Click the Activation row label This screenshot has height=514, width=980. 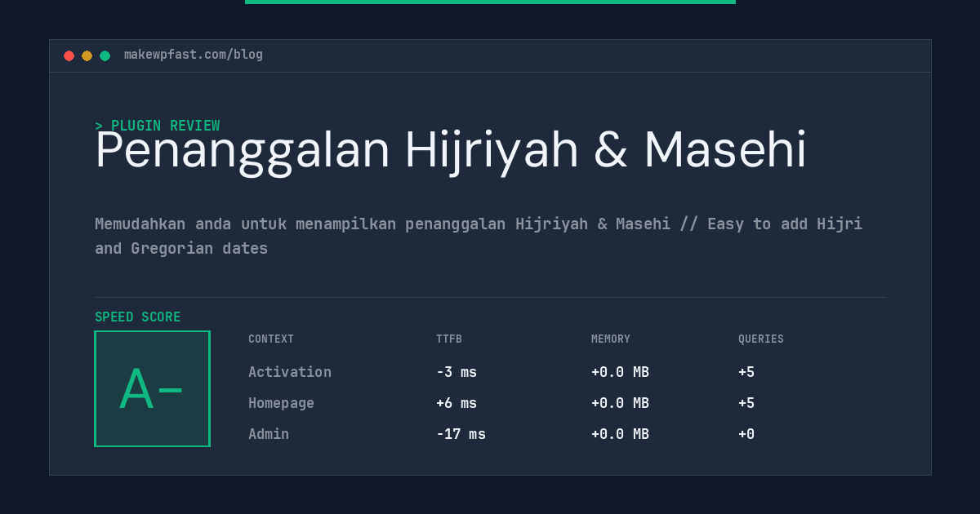click(x=290, y=372)
